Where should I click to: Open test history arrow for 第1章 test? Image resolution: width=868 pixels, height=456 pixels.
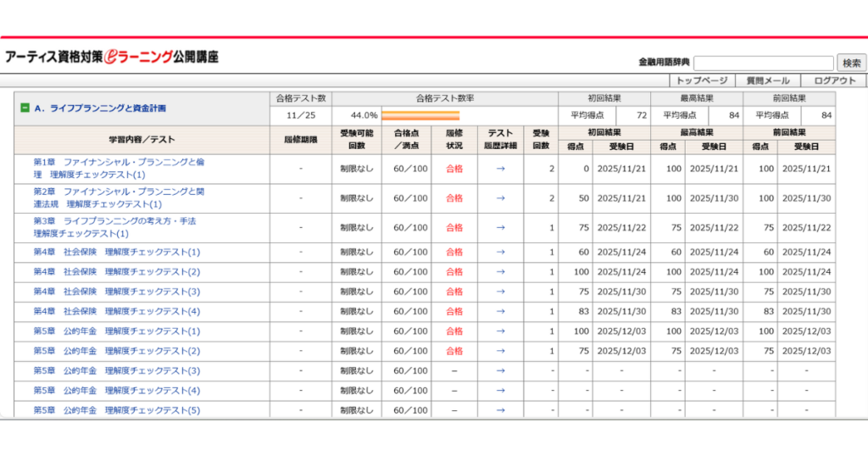point(500,169)
